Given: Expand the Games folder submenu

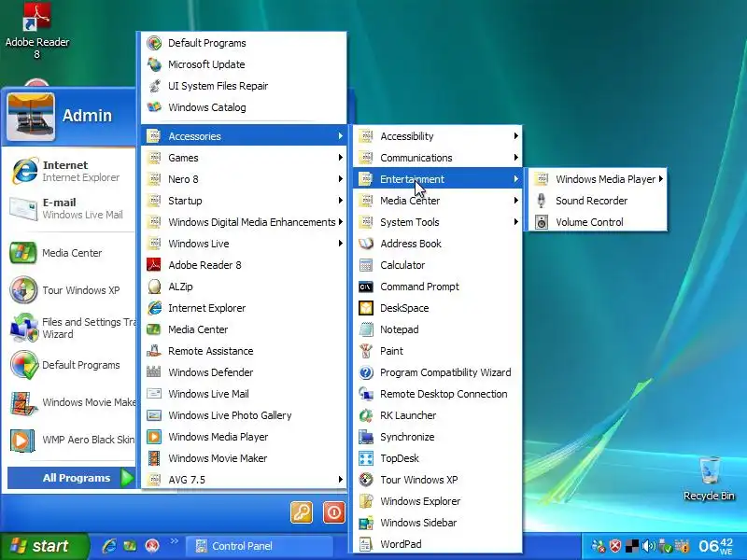Looking at the screenshot, I should pos(244,158).
